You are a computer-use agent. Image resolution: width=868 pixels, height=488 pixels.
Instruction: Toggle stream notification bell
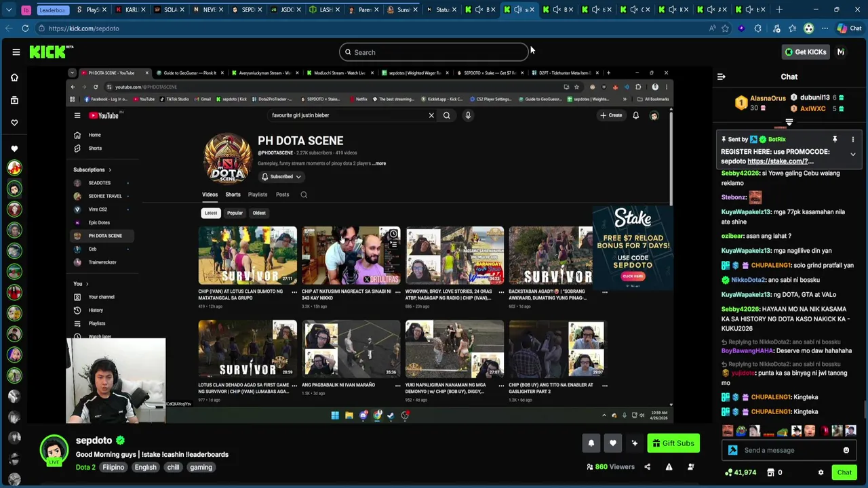[591, 443]
